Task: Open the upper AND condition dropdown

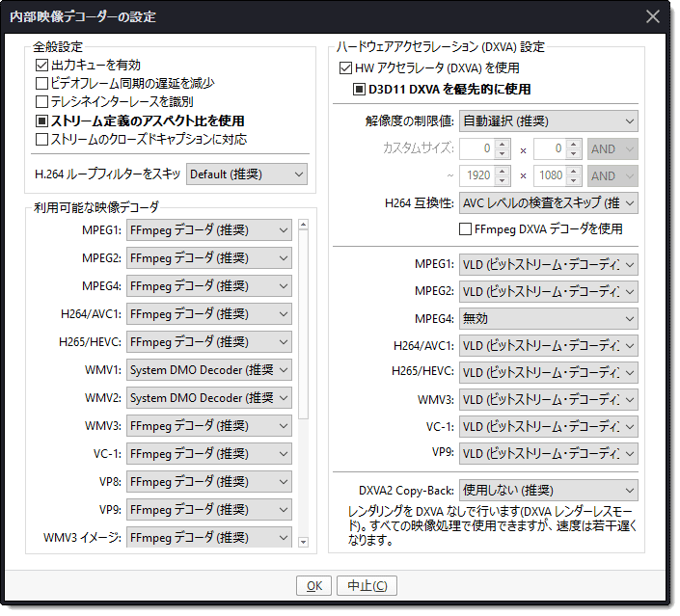Action: [612, 149]
